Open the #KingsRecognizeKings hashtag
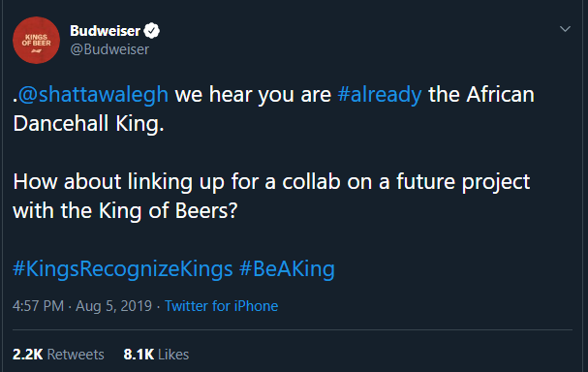The height and width of the screenshot is (372, 588). pos(123,269)
